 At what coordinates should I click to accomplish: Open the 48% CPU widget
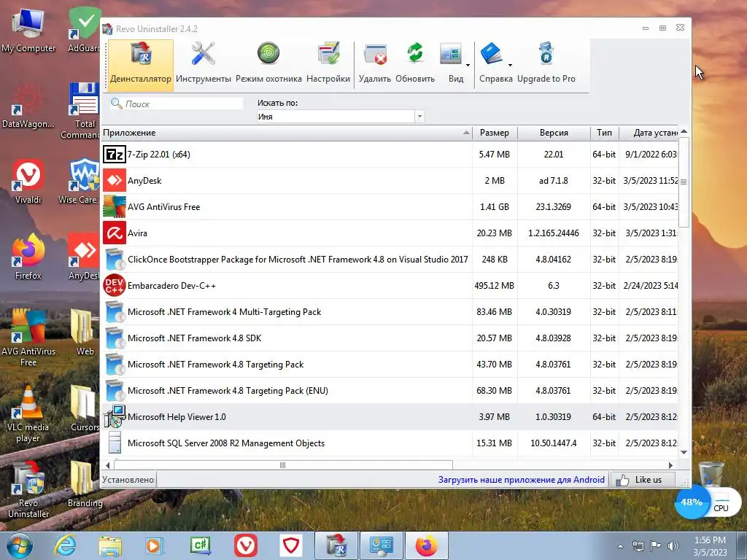[708, 502]
